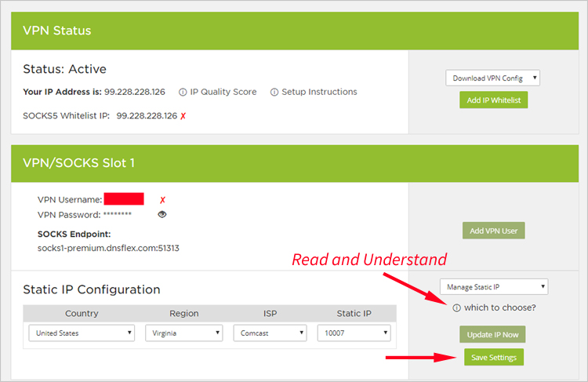
Task: Click Add VPN User button
Action: (493, 231)
